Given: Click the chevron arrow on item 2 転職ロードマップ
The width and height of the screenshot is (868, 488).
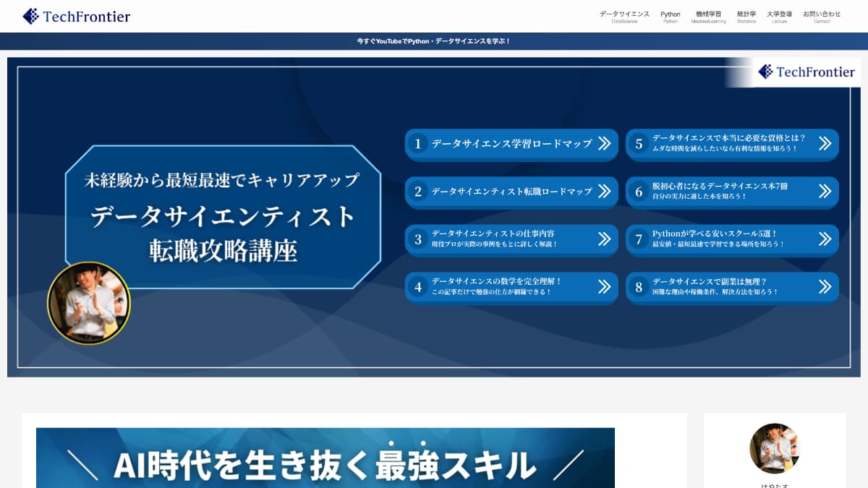Looking at the screenshot, I should coord(605,192).
